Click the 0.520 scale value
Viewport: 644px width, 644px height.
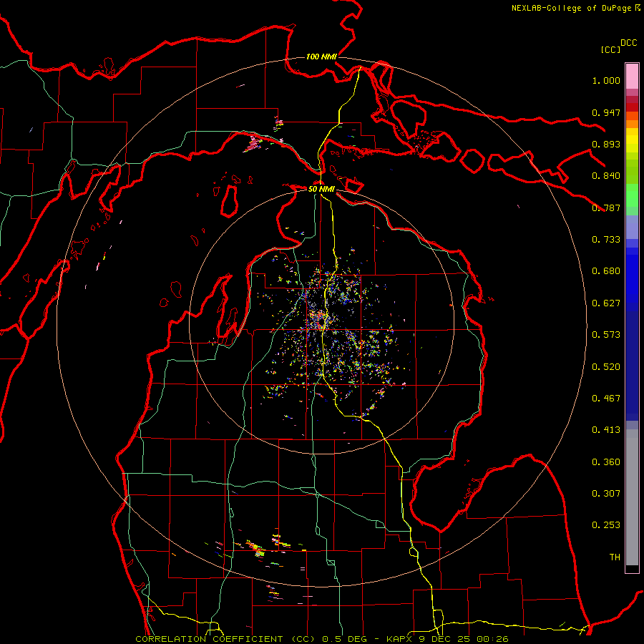pos(606,367)
